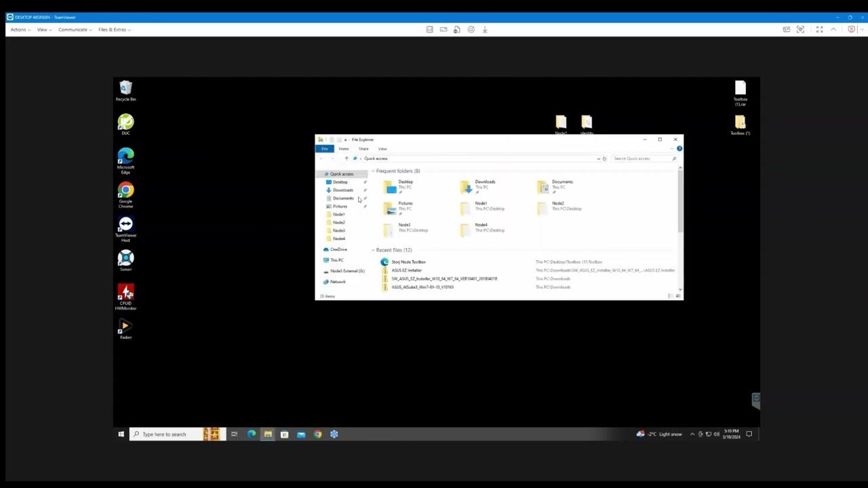Open Files & Extras menu in TeamViewer

(114, 30)
